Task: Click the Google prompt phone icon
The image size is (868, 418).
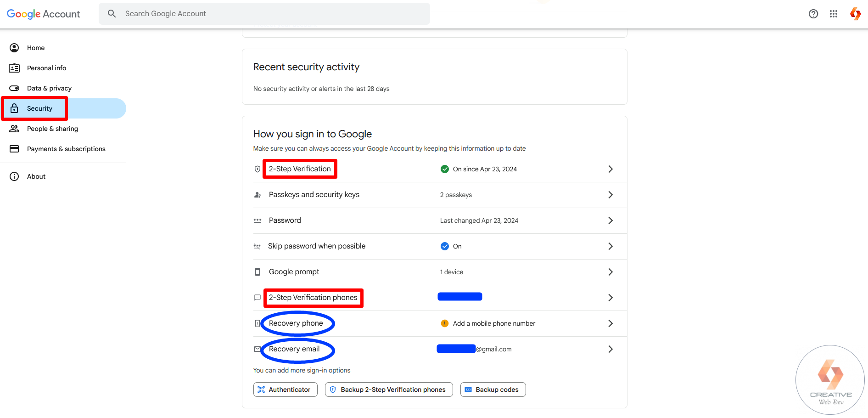Action: click(258, 272)
